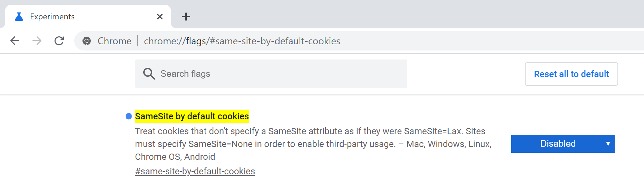Click the magnifier icon in Search flags
This screenshot has width=644, height=193.
click(149, 74)
